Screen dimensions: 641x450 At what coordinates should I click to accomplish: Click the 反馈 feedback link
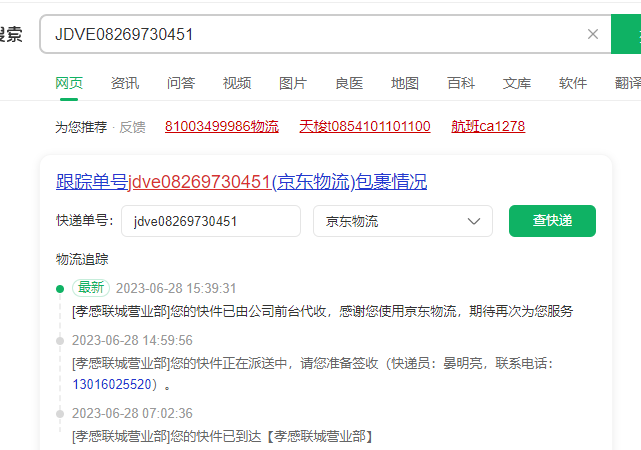click(133, 127)
